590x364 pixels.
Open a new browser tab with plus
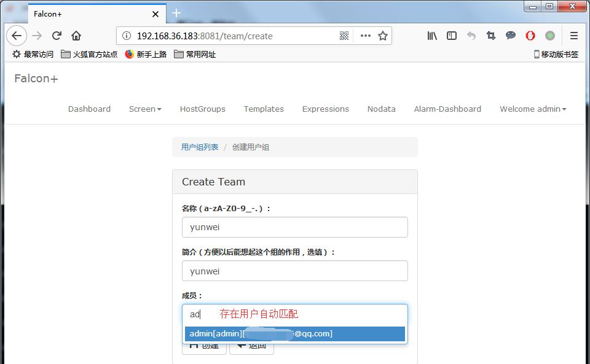click(x=176, y=14)
